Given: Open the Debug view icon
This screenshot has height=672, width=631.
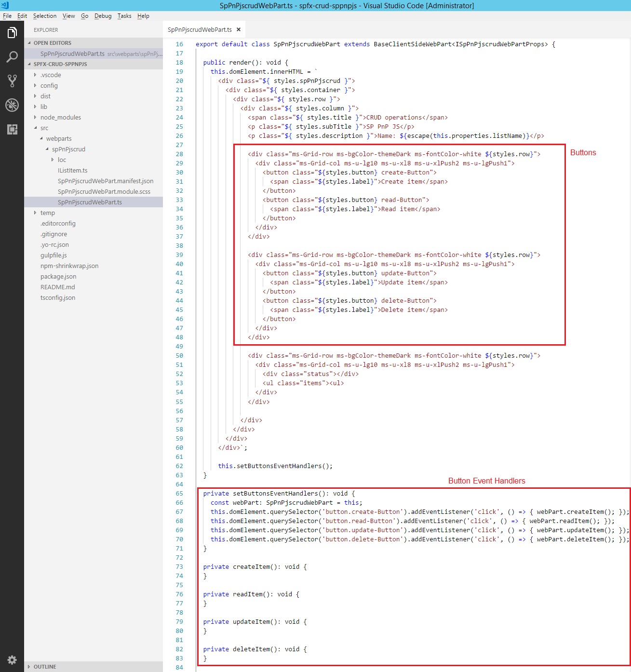Looking at the screenshot, I should pyautogui.click(x=12, y=105).
